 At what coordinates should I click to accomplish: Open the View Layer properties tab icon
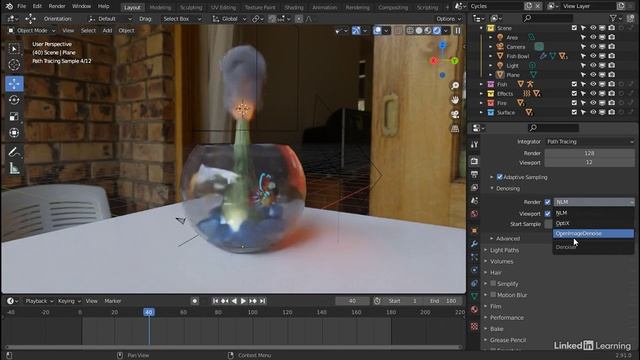tap(474, 187)
